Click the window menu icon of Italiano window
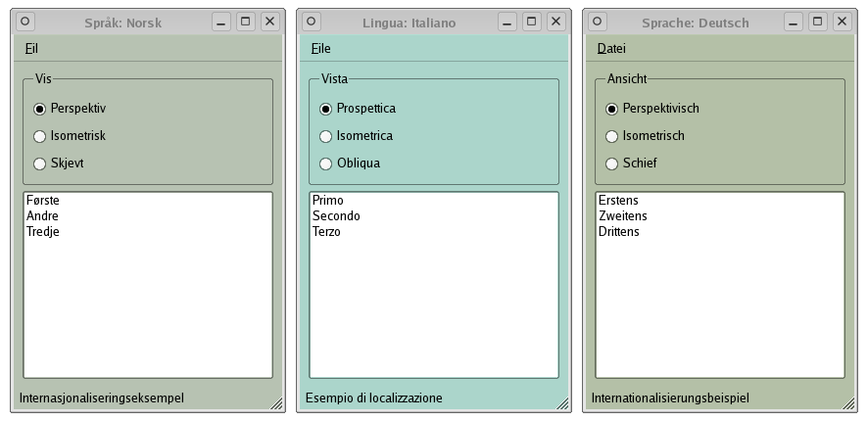868x421 pixels. pyautogui.click(x=312, y=22)
